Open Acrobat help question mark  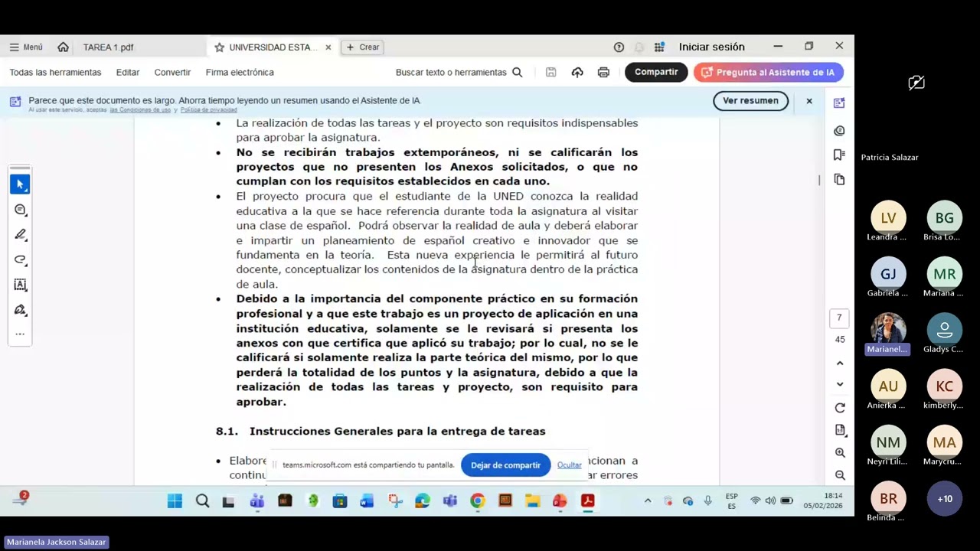619,47
